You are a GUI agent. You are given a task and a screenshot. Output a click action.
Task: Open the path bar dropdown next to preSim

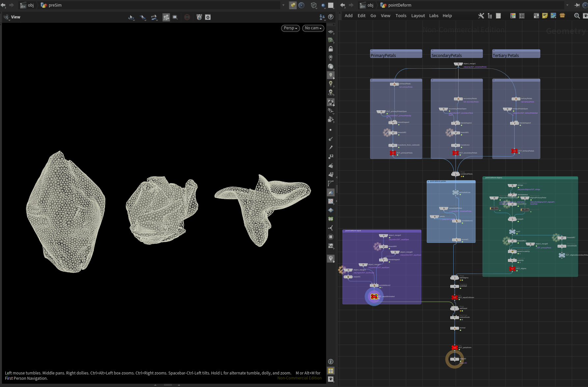click(x=283, y=5)
